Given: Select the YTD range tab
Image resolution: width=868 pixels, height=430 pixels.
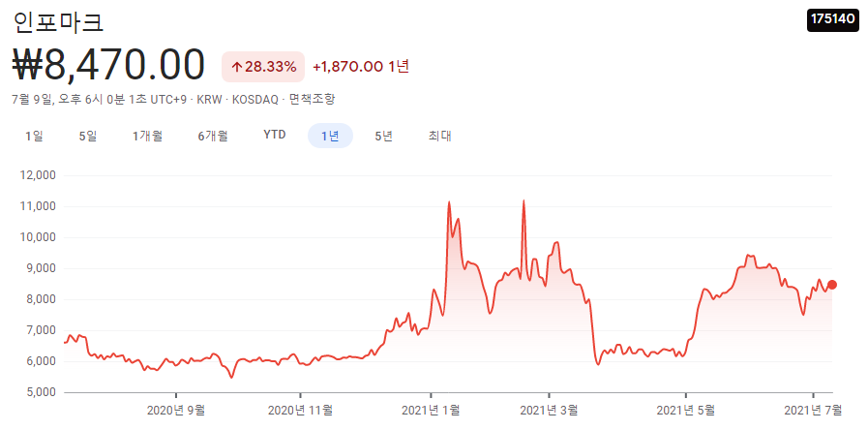Looking at the screenshot, I should [275, 136].
